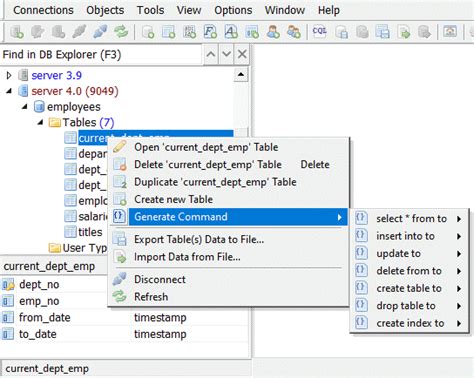474x378 pixels.
Task: Click the new aggregate A toolbar icon
Action: pyautogui.click(x=231, y=32)
